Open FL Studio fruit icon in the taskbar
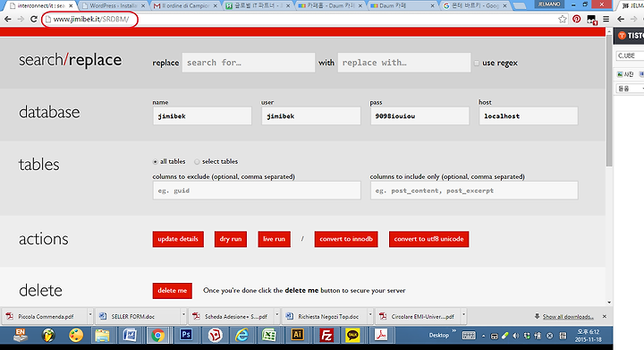 coord(48,335)
